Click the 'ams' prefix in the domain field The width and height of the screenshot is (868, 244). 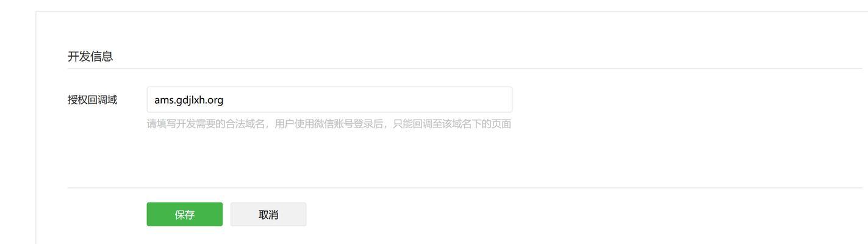pyautogui.click(x=163, y=100)
